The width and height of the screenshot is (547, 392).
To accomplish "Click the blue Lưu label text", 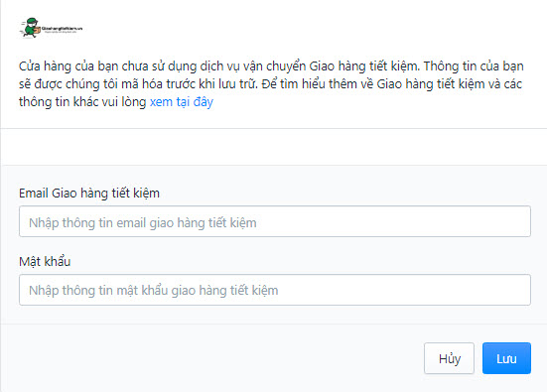I will [506, 358].
